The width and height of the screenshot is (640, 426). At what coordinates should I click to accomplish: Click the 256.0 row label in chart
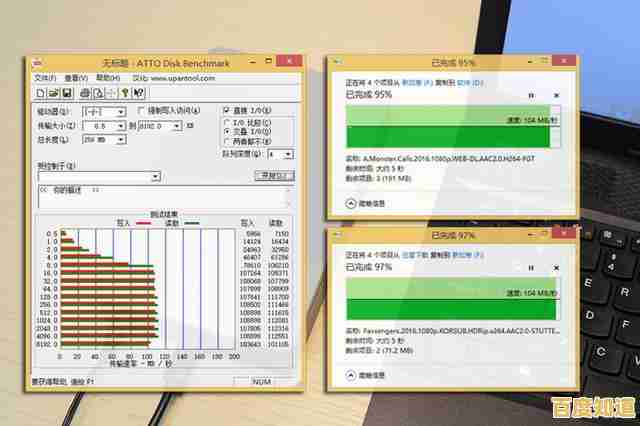pyautogui.click(x=49, y=304)
